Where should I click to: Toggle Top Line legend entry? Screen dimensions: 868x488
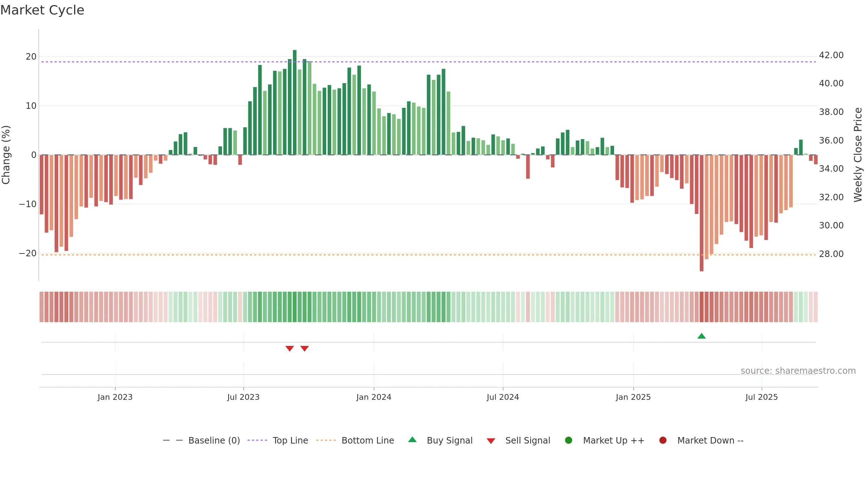(x=278, y=440)
